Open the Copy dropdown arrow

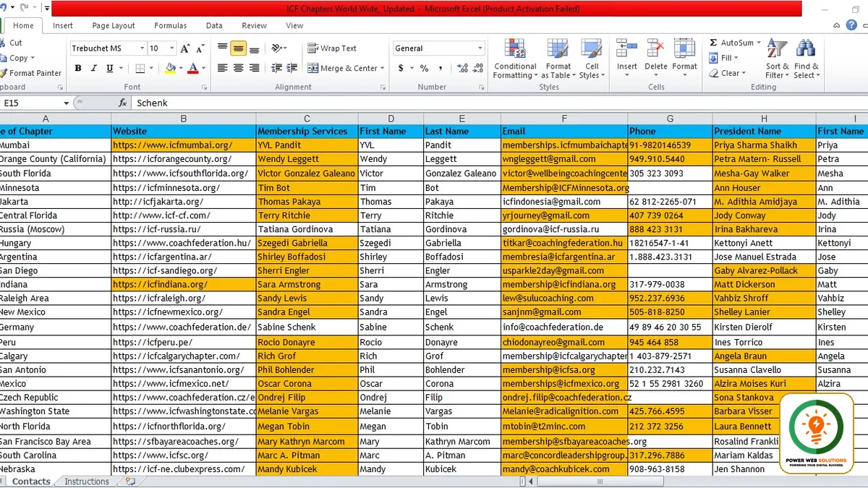[x=33, y=58]
